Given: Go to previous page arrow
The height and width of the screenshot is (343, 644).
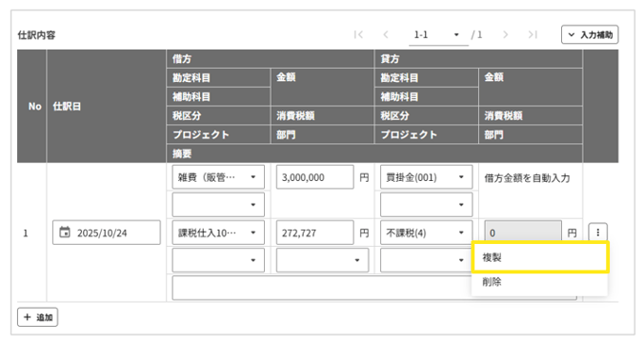Looking at the screenshot, I should tap(385, 35).
